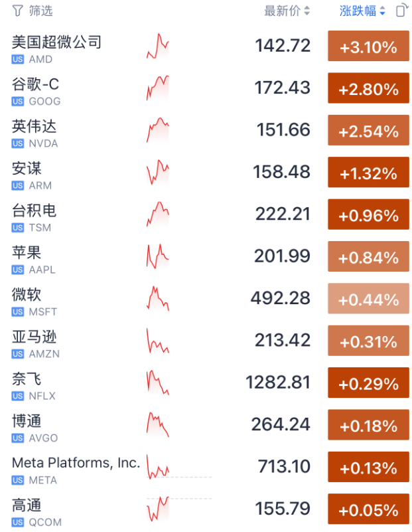Tap the US market badge beside AAPL
Image resolution: width=412 pixels, height=532 pixels.
[18, 270]
